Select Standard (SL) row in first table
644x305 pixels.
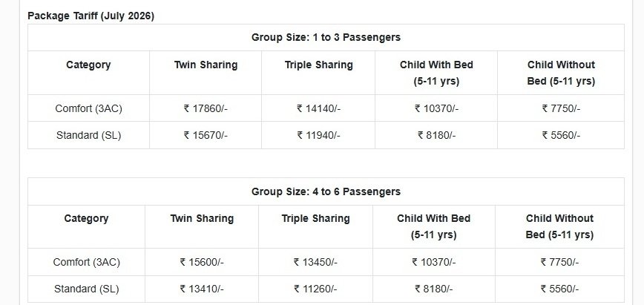326,135
